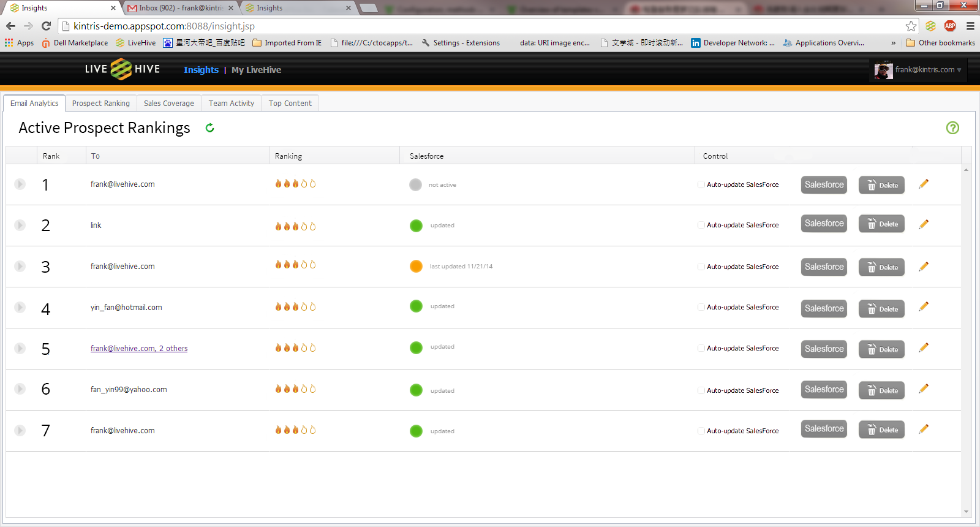Refresh the Active Prospect Rankings list
Screen dimensions: 980x527
coord(209,127)
